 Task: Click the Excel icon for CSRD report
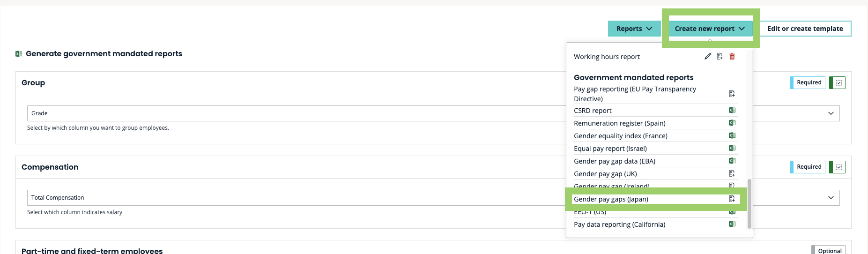(732, 110)
